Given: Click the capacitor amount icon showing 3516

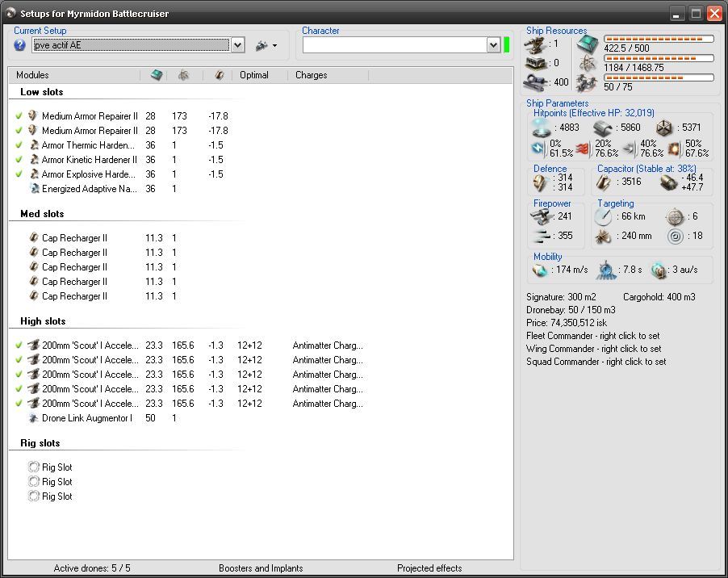Looking at the screenshot, I should (603, 182).
